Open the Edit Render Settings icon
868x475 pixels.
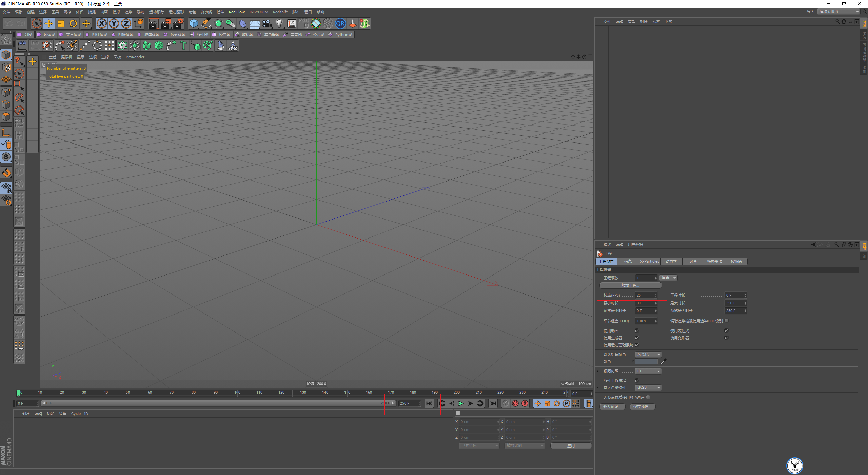(x=178, y=23)
